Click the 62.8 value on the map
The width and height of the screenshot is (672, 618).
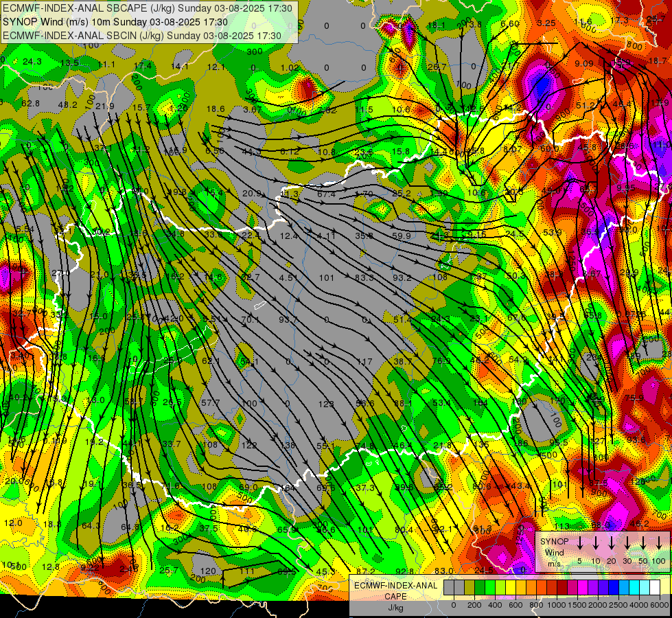(x=30, y=103)
